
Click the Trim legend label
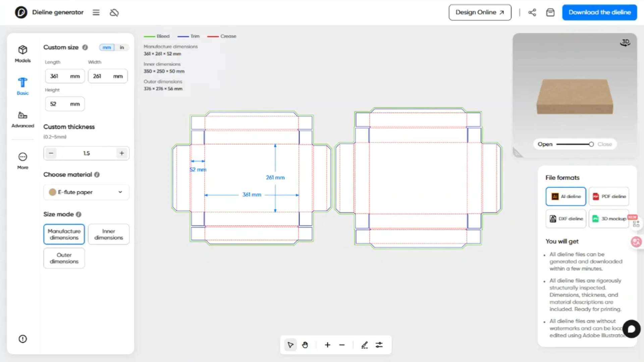click(x=195, y=36)
